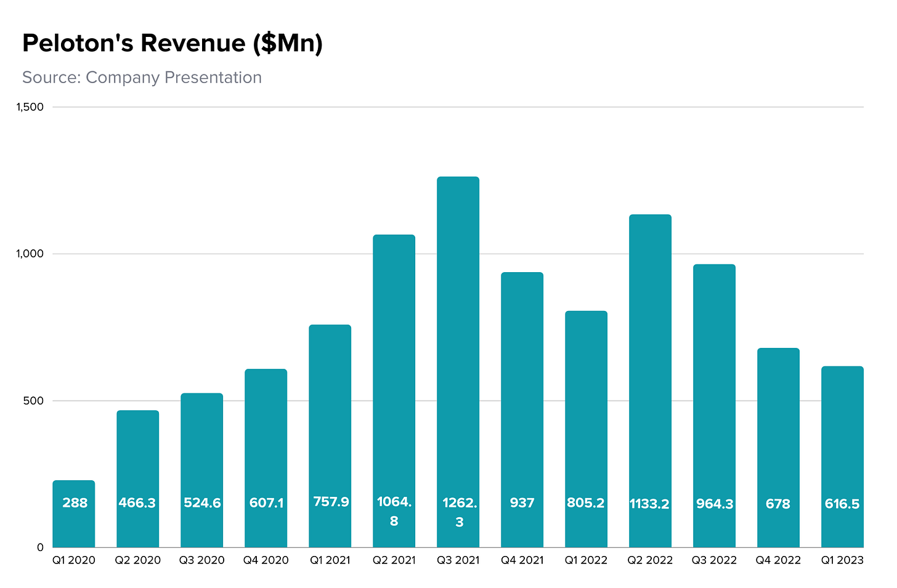
Task: Select the Q1 2022 bar labeled 805.2
Action: tap(586, 429)
